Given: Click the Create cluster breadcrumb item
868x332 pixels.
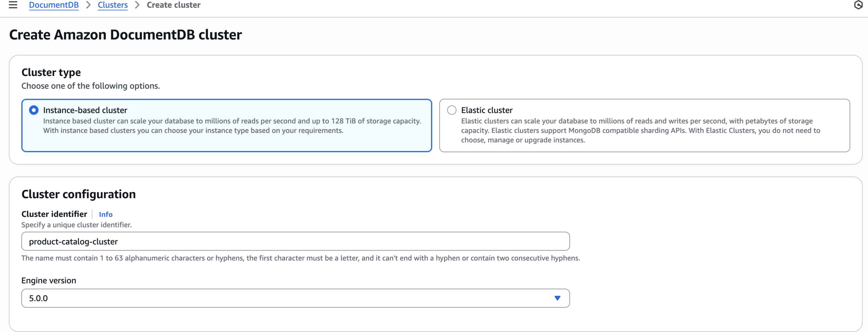Looking at the screenshot, I should (174, 5).
